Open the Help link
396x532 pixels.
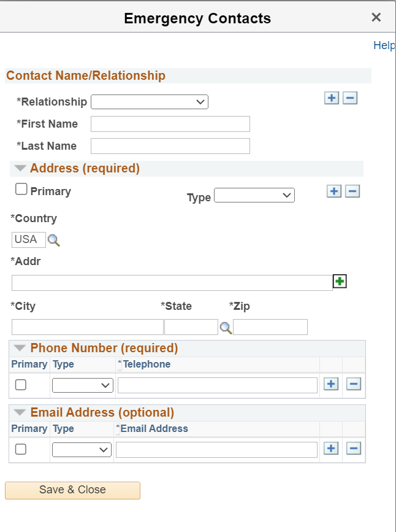click(x=384, y=45)
